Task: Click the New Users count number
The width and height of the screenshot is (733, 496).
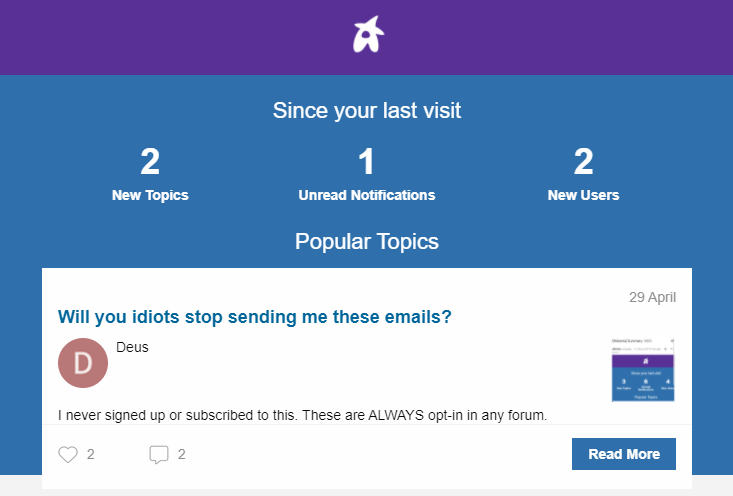Action: pyautogui.click(x=583, y=162)
